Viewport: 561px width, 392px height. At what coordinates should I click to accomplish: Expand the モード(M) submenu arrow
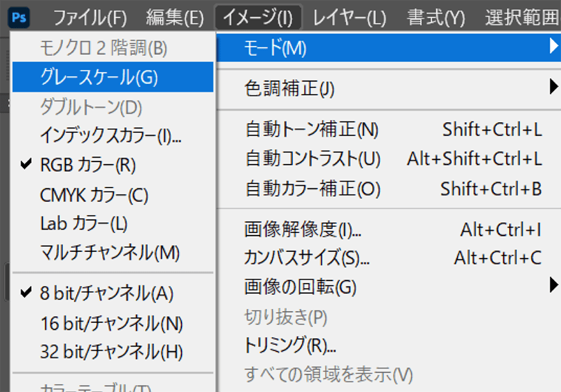tap(552, 47)
